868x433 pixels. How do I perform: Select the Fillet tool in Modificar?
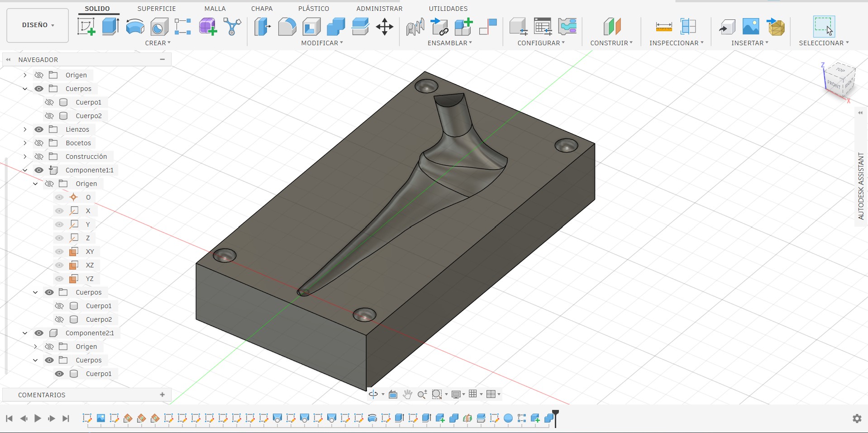tap(287, 27)
